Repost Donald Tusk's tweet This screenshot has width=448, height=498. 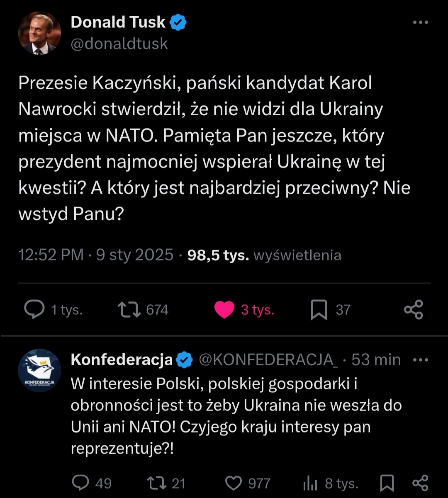(x=129, y=310)
